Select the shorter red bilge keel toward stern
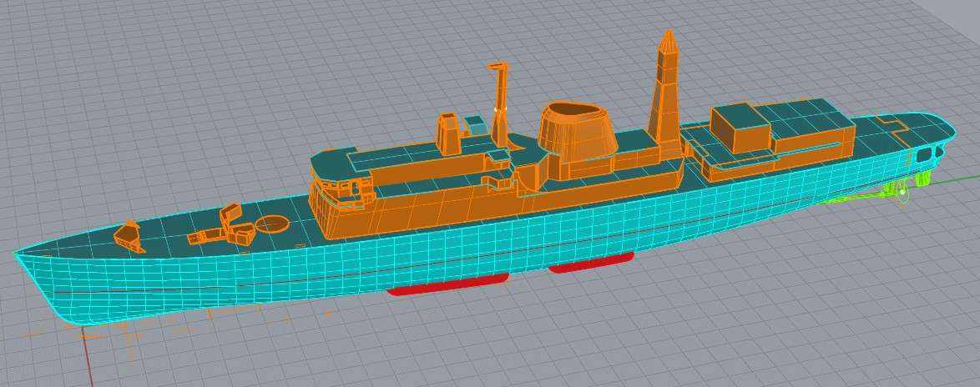Viewport: 980px width, 387px height. point(591,262)
